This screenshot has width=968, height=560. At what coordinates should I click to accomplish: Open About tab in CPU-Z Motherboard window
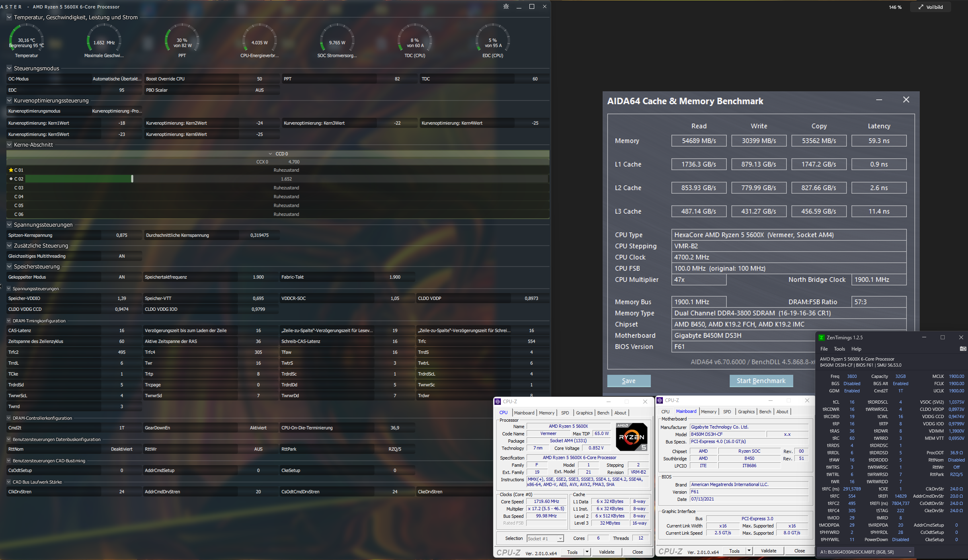click(x=782, y=412)
